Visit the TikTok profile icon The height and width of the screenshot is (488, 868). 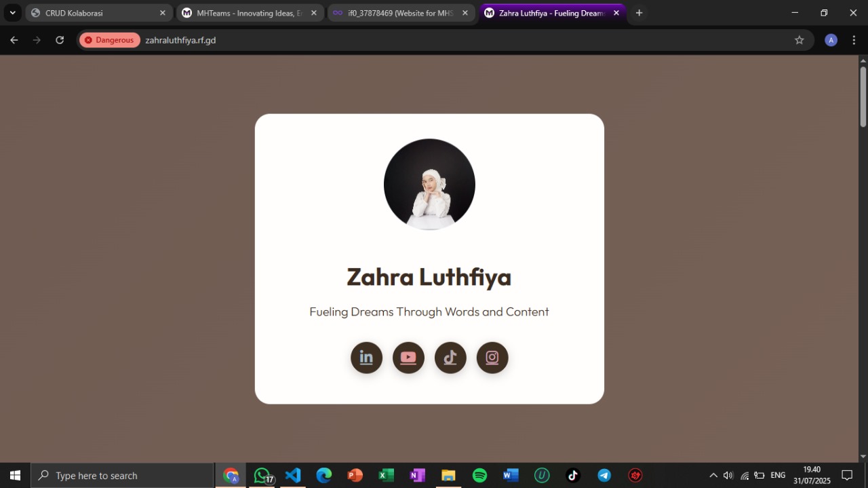click(450, 357)
